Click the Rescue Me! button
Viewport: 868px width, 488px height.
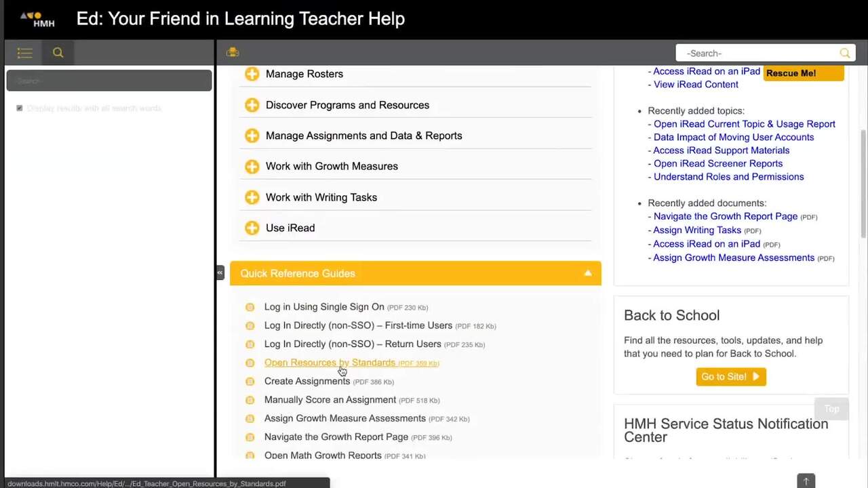point(804,73)
